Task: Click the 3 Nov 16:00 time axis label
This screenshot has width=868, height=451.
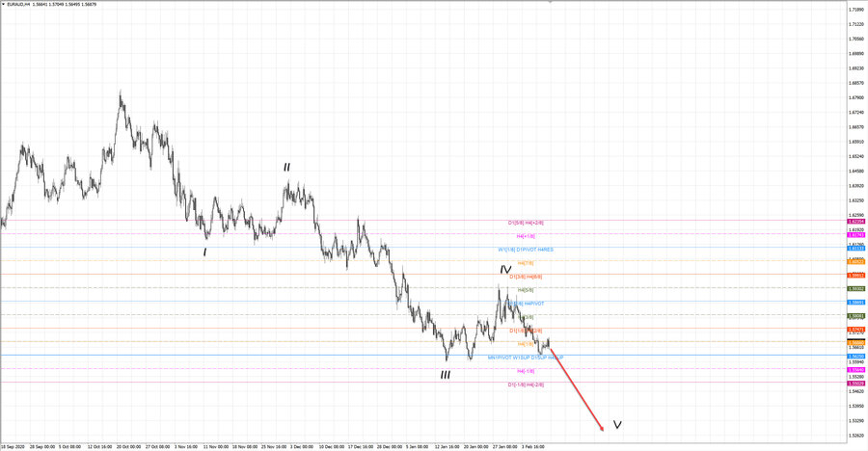Action: click(x=186, y=446)
